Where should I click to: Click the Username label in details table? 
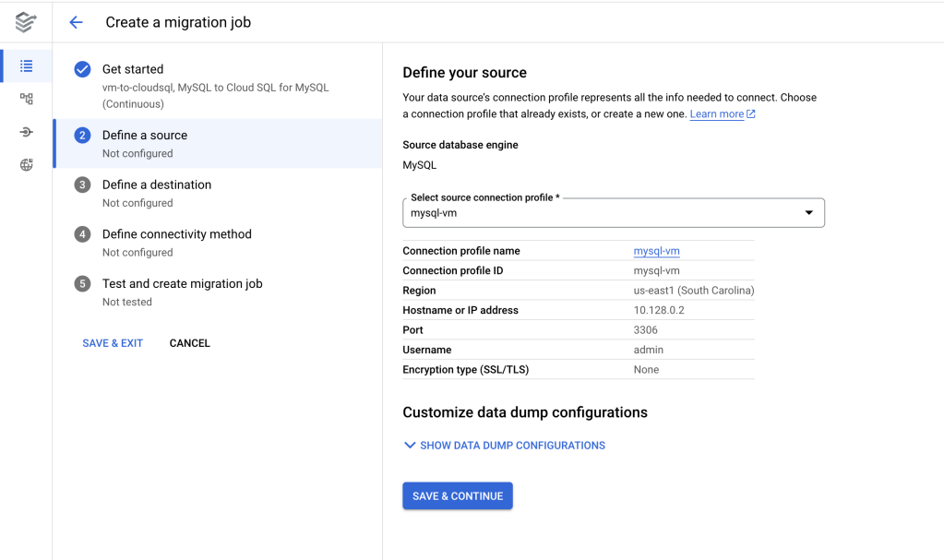coord(427,350)
